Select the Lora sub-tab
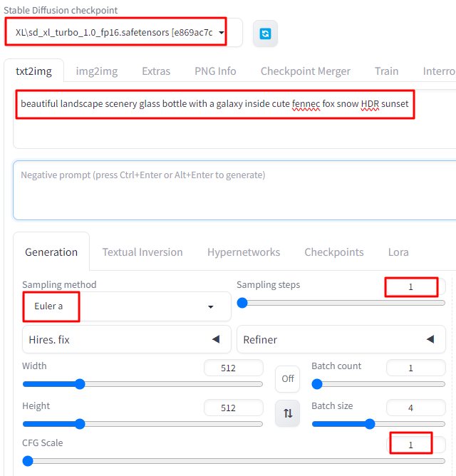 [398, 252]
